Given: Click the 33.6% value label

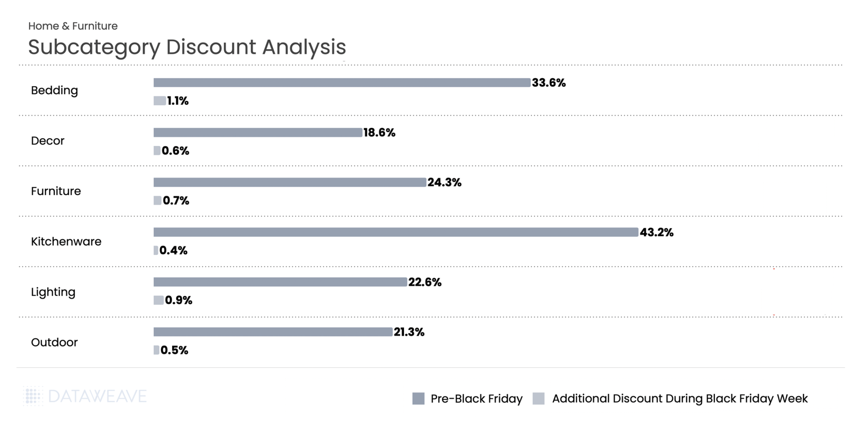Looking at the screenshot, I should point(549,83).
